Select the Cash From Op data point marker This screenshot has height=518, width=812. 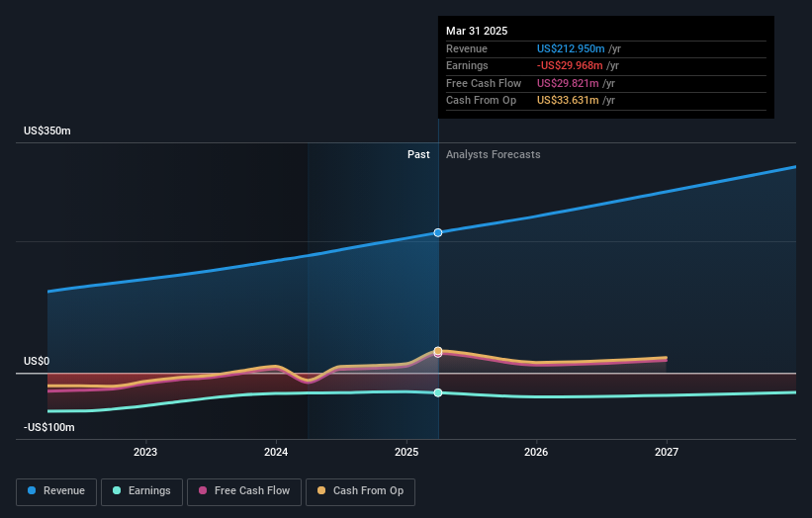click(x=438, y=351)
